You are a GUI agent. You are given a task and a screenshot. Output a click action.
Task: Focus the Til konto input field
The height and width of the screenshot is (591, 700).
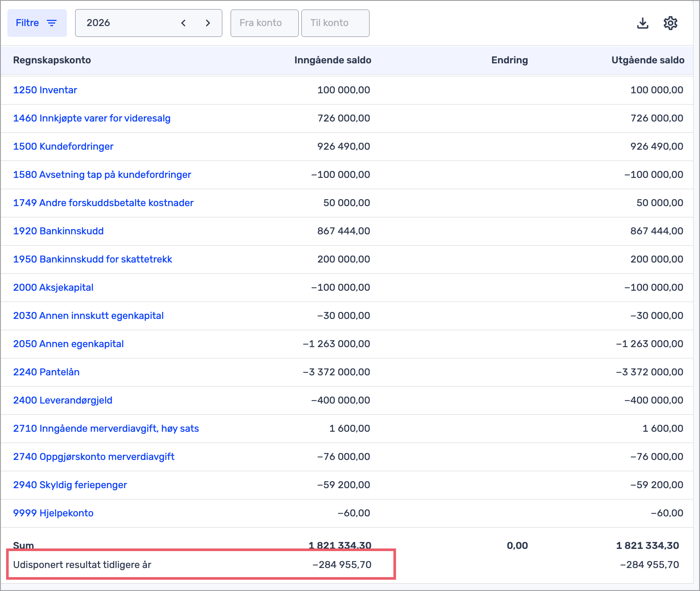click(x=335, y=23)
